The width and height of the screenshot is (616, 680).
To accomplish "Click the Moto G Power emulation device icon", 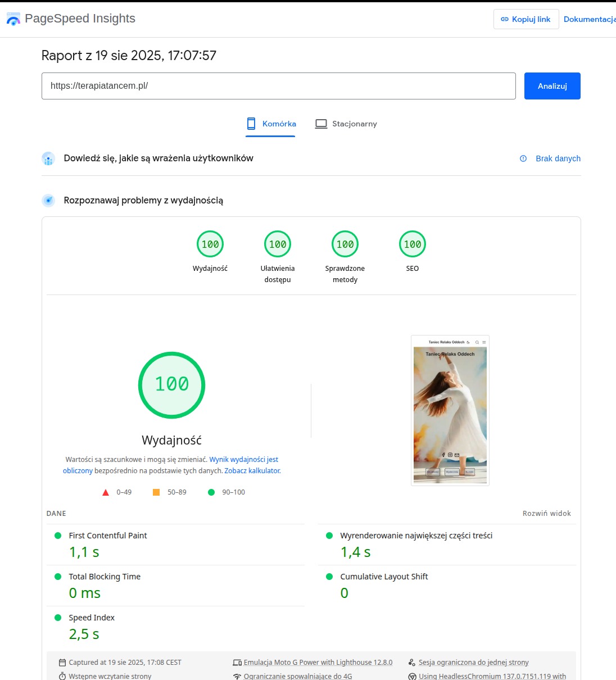I will 237,663.
